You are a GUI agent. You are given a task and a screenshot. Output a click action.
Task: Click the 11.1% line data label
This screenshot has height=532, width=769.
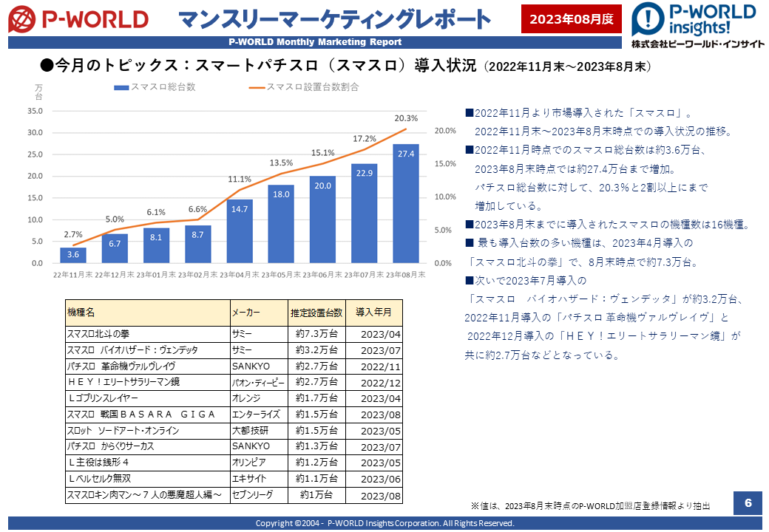coord(240,180)
